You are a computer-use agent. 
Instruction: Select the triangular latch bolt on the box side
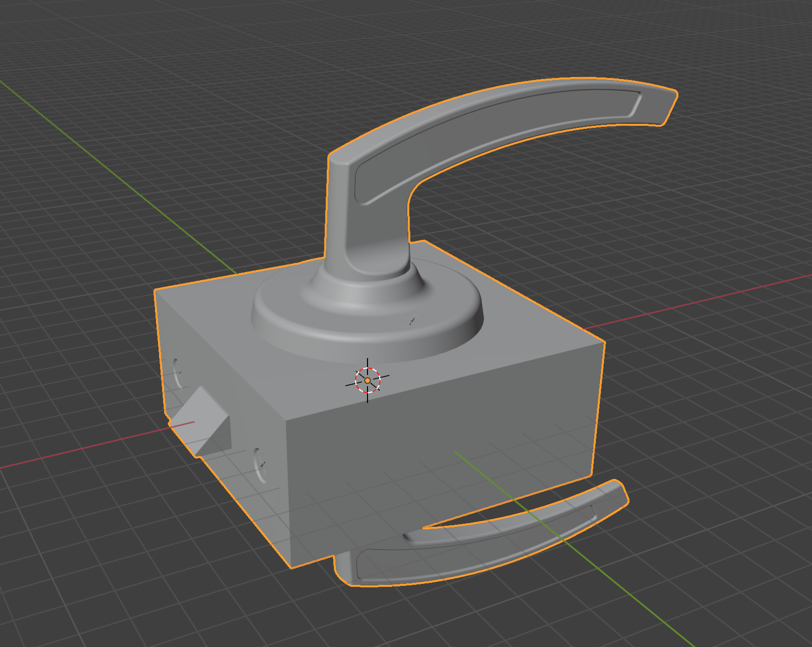click(200, 421)
